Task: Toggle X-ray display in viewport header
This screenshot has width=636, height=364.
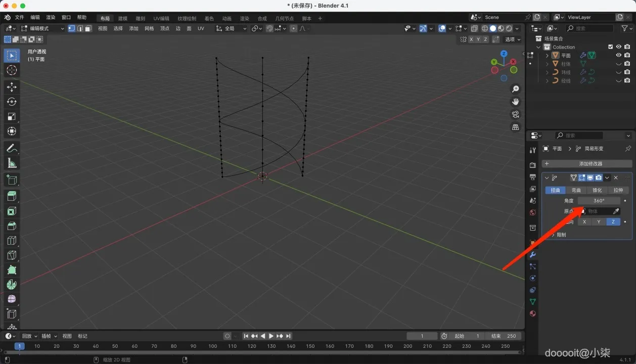Action: click(x=474, y=29)
